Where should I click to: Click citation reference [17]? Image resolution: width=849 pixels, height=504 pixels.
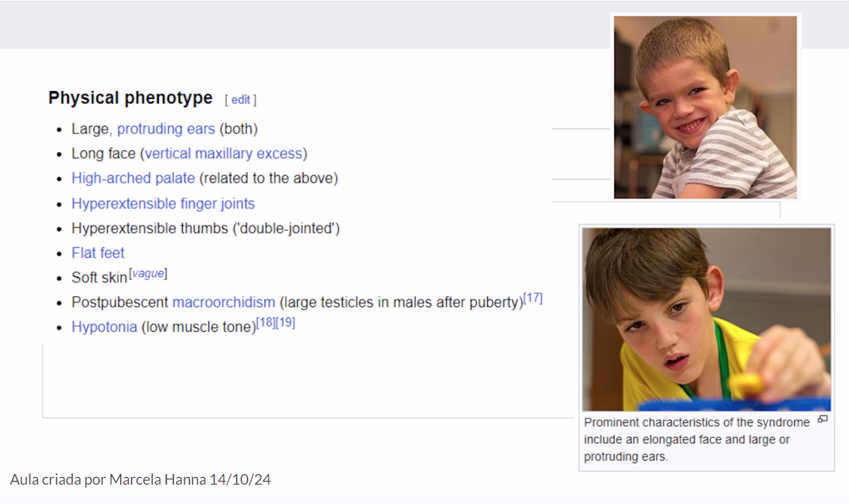pyautogui.click(x=533, y=298)
